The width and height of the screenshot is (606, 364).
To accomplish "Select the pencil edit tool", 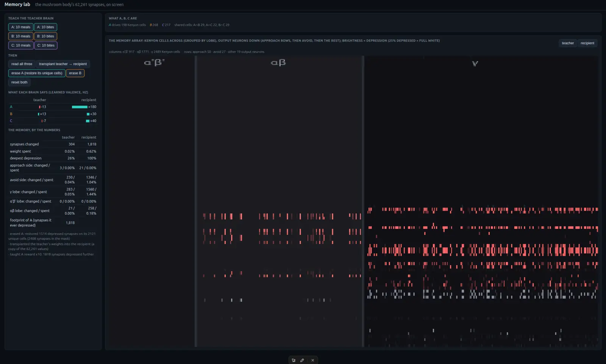I will point(302,360).
